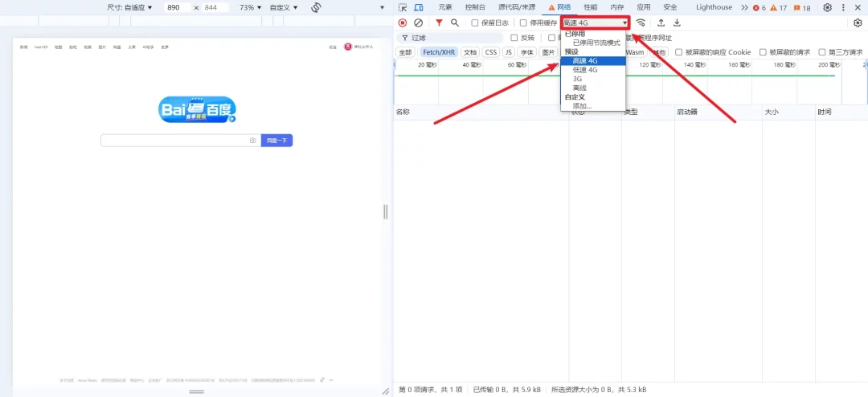Image resolution: width=868 pixels, height=397 pixels.
Task: Filter requests by Fetch/XHR
Action: click(439, 52)
